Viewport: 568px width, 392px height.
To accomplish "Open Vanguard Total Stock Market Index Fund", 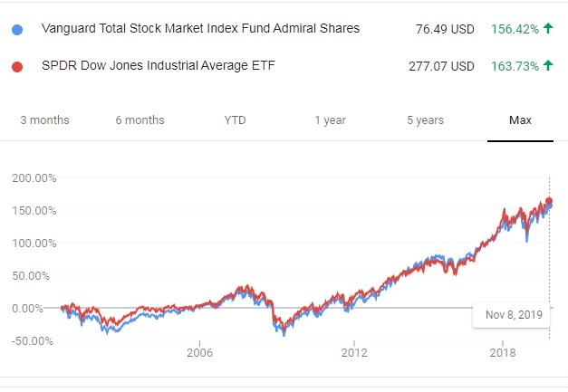I will point(200,29).
